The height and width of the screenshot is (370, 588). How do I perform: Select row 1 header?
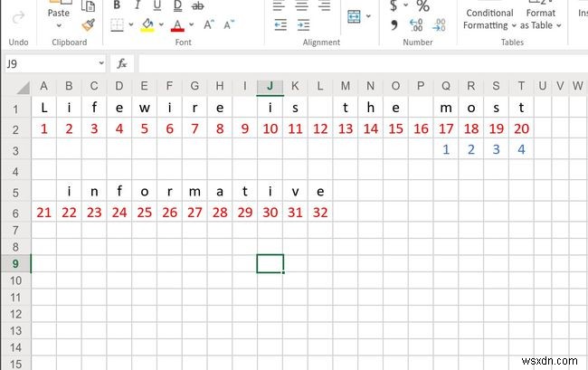point(15,109)
